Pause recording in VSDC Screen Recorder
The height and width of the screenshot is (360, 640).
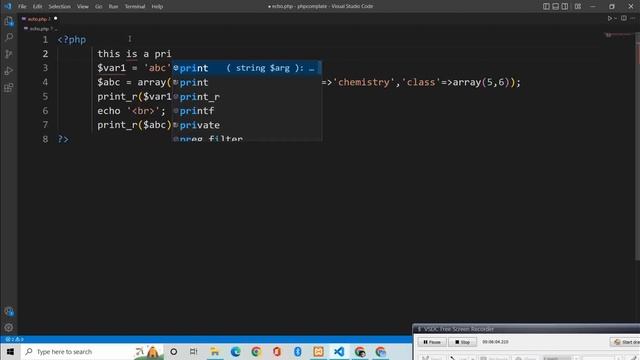click(x=432, y=342)
